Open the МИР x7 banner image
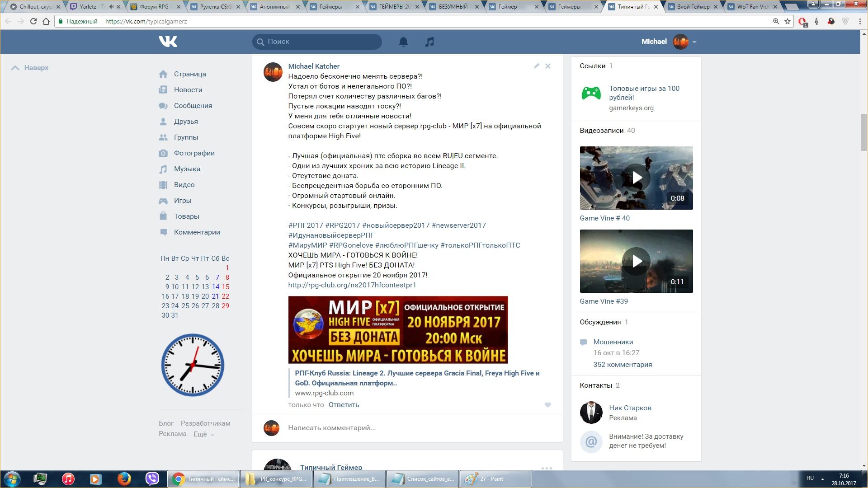The image size is (868, 488). coord(398,330)
